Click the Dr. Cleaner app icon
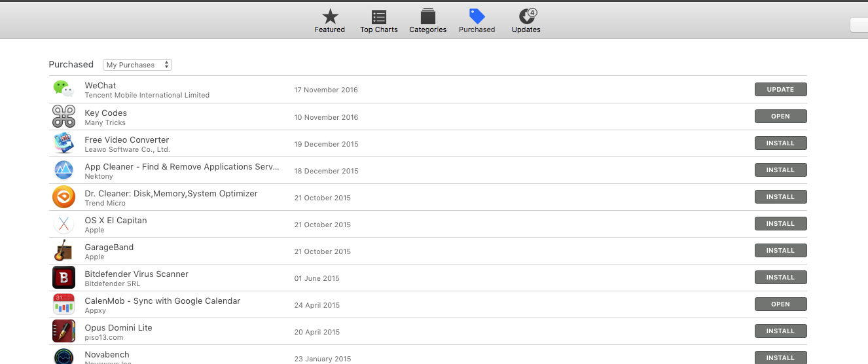Screen dimensions: 868x364 63,197
